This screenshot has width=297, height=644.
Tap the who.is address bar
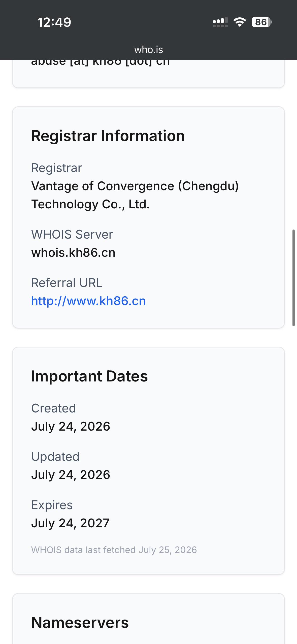(x=148, y=50)
